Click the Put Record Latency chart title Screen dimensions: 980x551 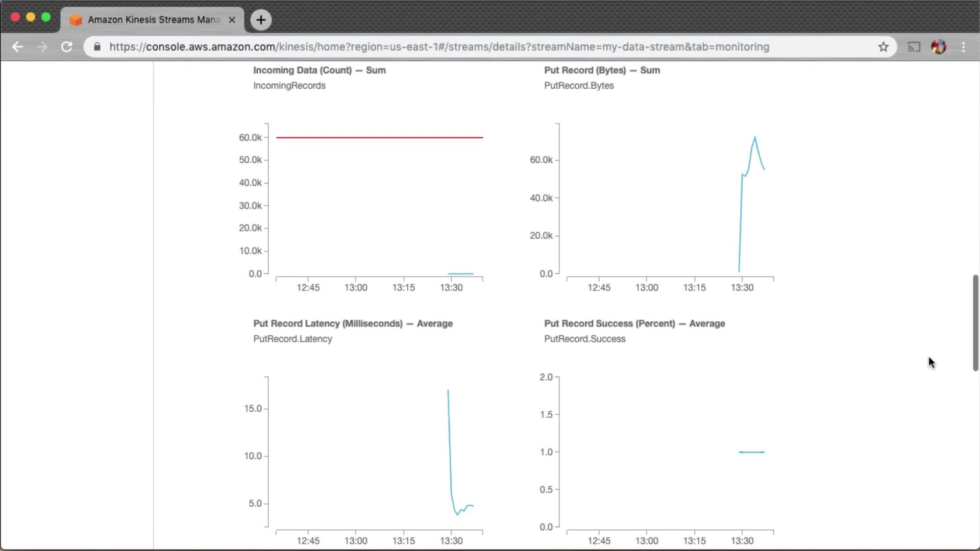tap(353, 323)
